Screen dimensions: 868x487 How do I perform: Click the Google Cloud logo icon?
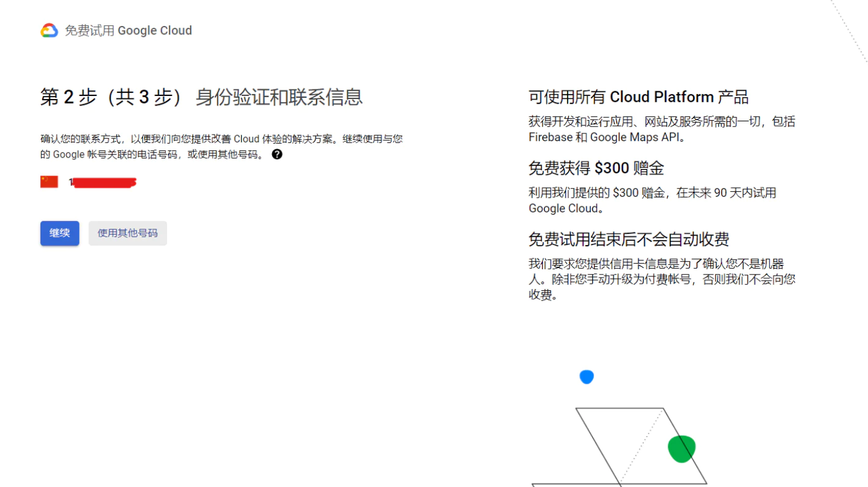[49, 31]
